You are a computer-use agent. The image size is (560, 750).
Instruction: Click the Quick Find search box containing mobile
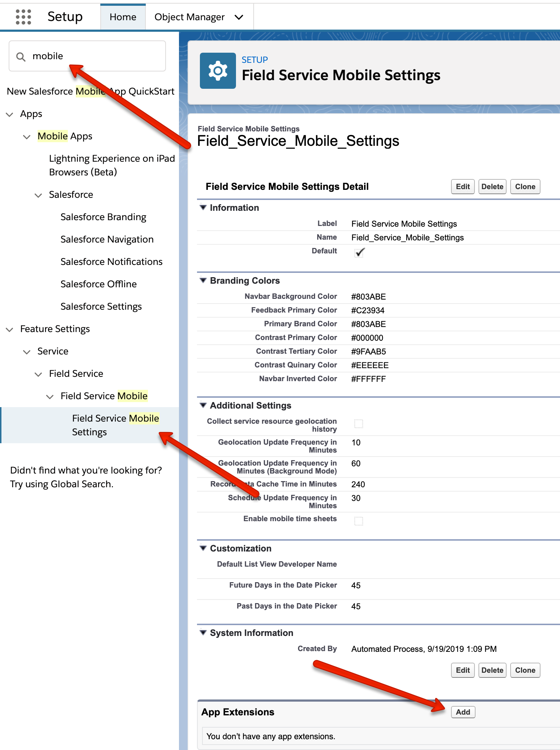click(x=87, y=56)
